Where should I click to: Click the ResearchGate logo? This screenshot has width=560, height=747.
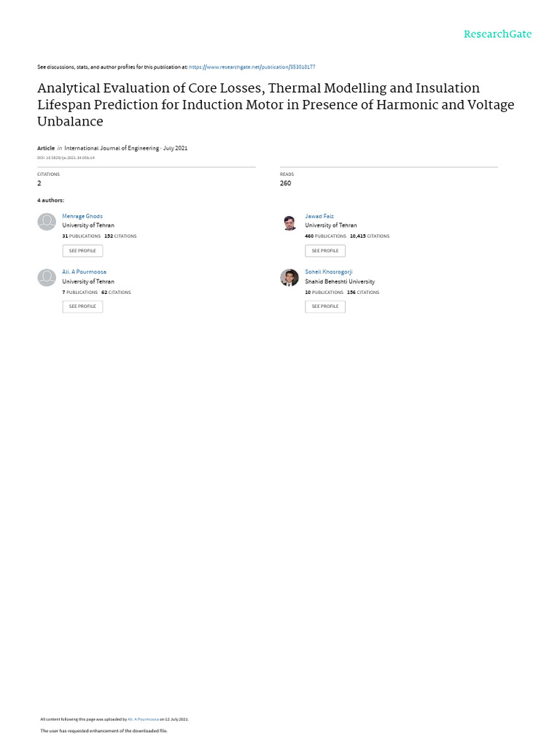point(497,34)
